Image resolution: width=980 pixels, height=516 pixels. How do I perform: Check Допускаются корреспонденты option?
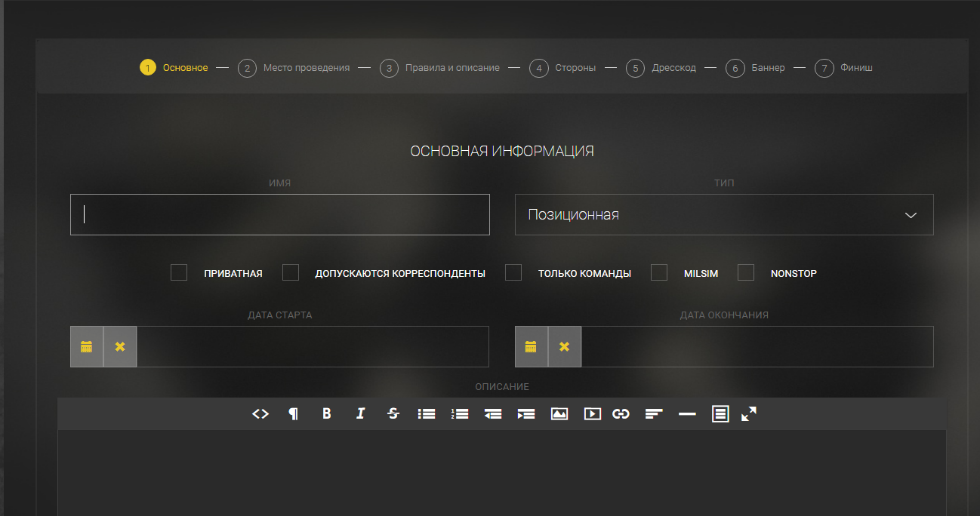click(x=291, y=272)
